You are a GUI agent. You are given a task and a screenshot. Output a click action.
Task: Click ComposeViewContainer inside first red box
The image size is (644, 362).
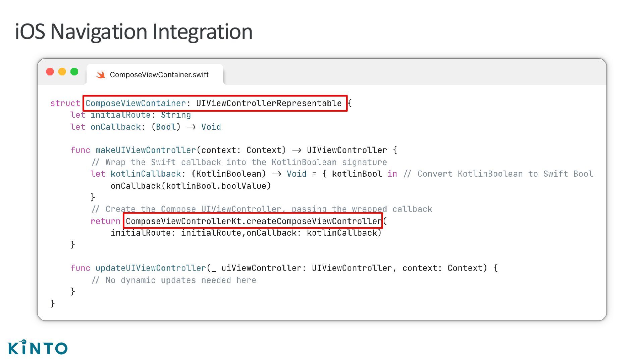coord(136,103)
